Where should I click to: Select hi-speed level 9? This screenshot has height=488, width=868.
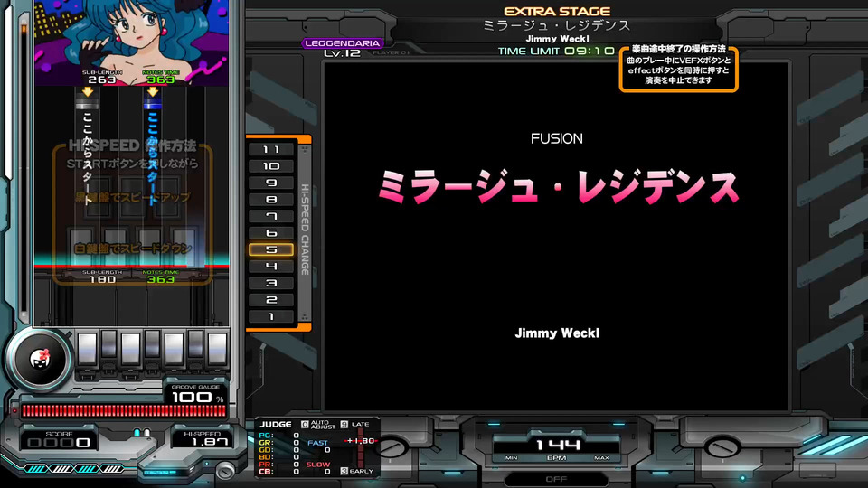271,183
